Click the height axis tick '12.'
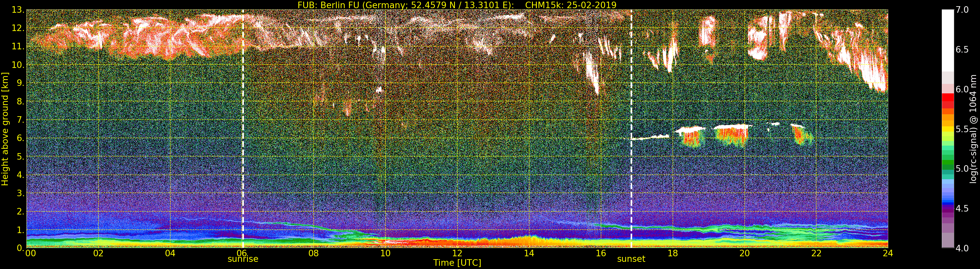The height and width of the screenshot is (269, 980). click(18, 28)
